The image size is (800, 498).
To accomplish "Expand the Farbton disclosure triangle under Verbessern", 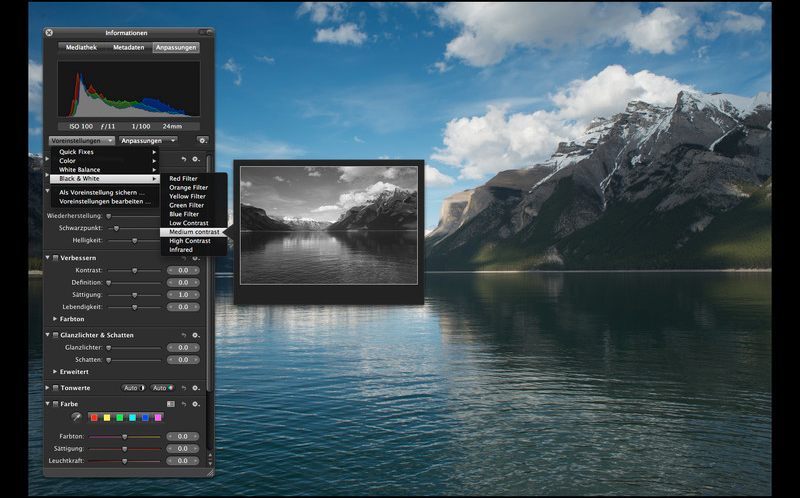I will point(55,319).
